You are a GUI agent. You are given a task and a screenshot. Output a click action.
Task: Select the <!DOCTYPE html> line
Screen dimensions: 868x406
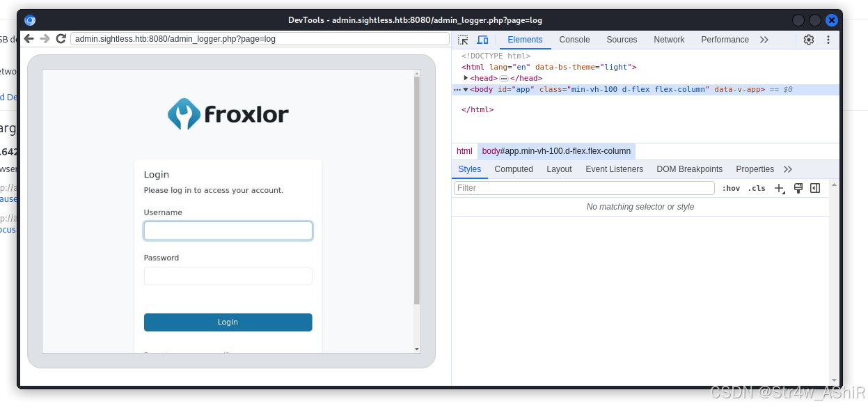[496, 56]
